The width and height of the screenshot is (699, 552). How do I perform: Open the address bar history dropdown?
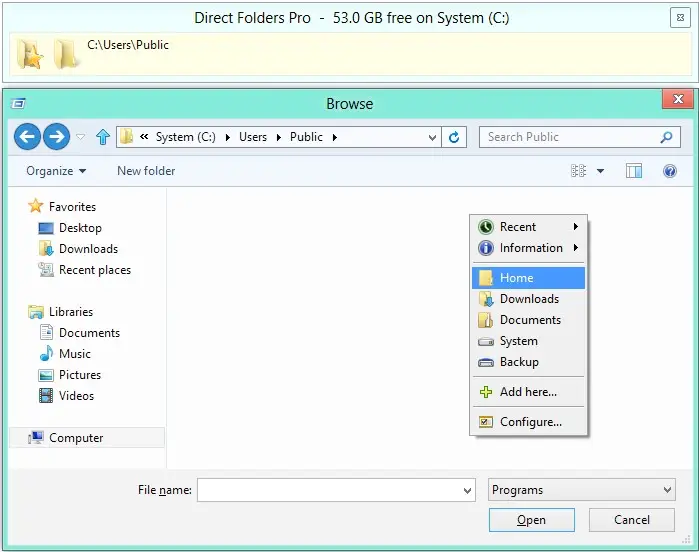(432, 137)
